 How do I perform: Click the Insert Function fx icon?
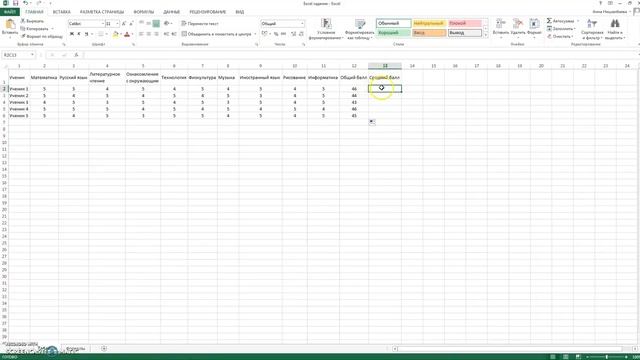click(x=76, y=55)
